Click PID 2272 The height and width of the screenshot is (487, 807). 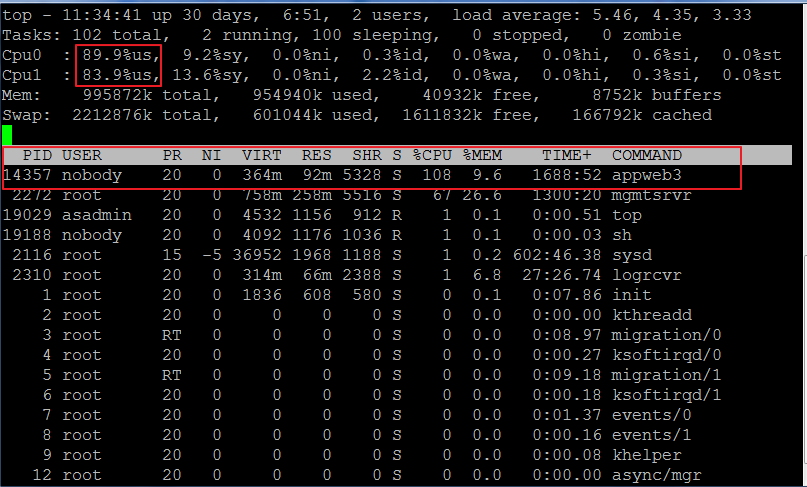[32, 195]
